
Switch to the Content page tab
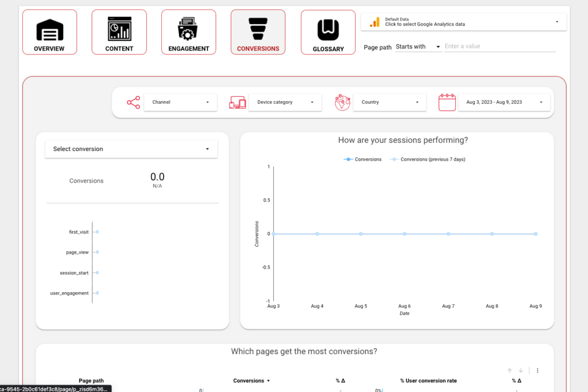coord(119,32)
